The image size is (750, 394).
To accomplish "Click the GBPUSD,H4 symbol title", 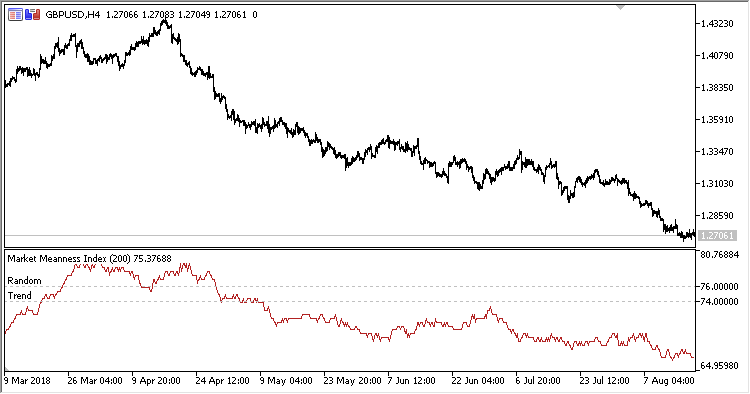I will coord(73,15).
